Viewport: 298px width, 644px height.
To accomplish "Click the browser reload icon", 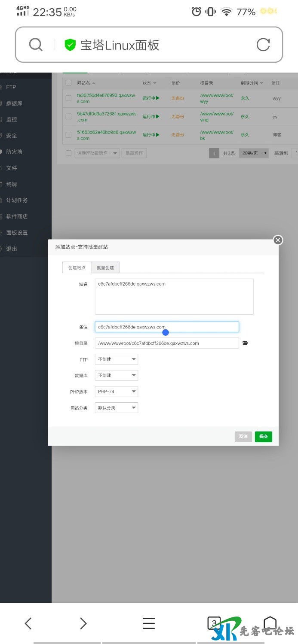I will (263, 45).
